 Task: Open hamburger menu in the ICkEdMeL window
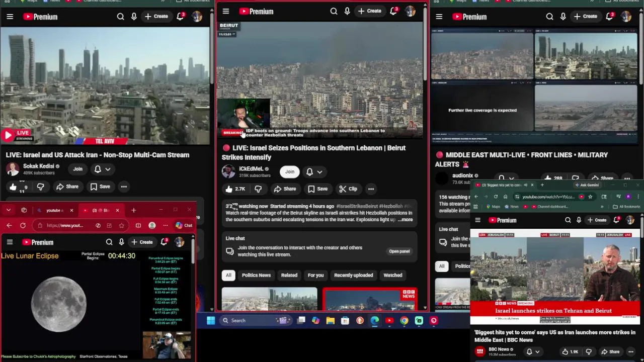pos(226,11)
